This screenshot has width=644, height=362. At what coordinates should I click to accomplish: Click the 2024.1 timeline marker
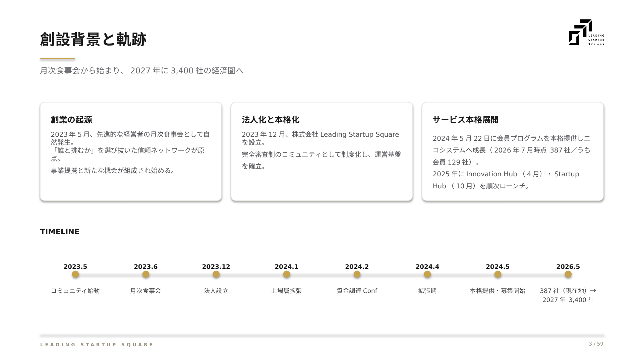[287, 274]
